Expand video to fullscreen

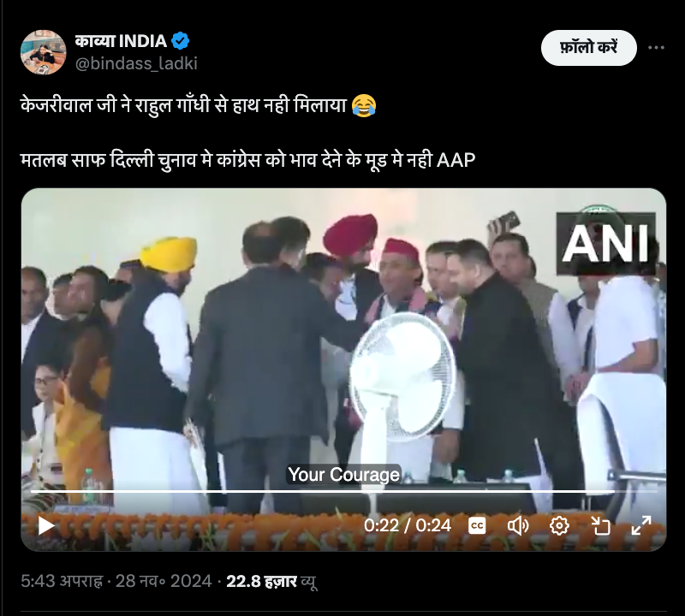641,525
